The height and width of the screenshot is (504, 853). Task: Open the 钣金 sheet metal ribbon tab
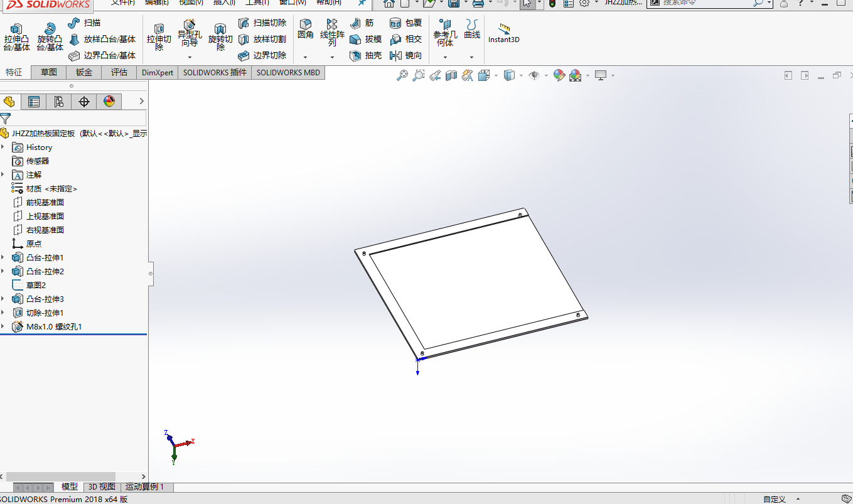(84, 72)
